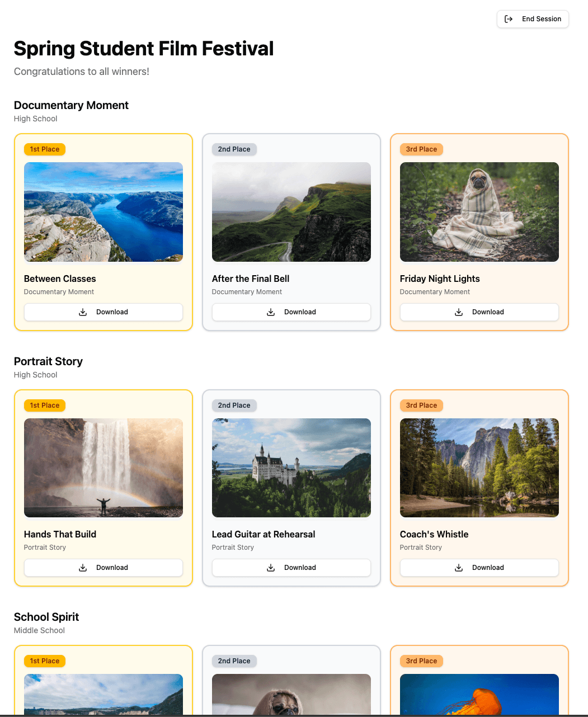Open the fjord thumbnail for Between Classes

104,212
